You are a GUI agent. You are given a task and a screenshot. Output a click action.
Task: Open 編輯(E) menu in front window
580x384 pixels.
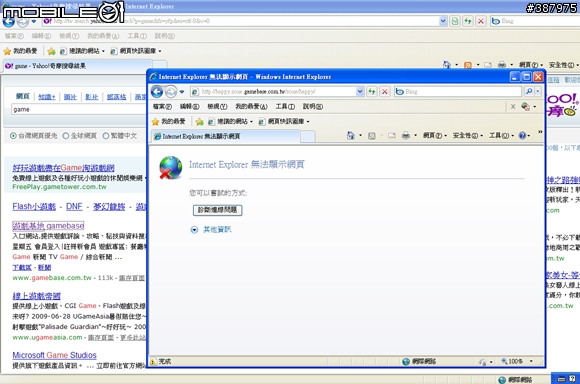(x=189, y=107)
